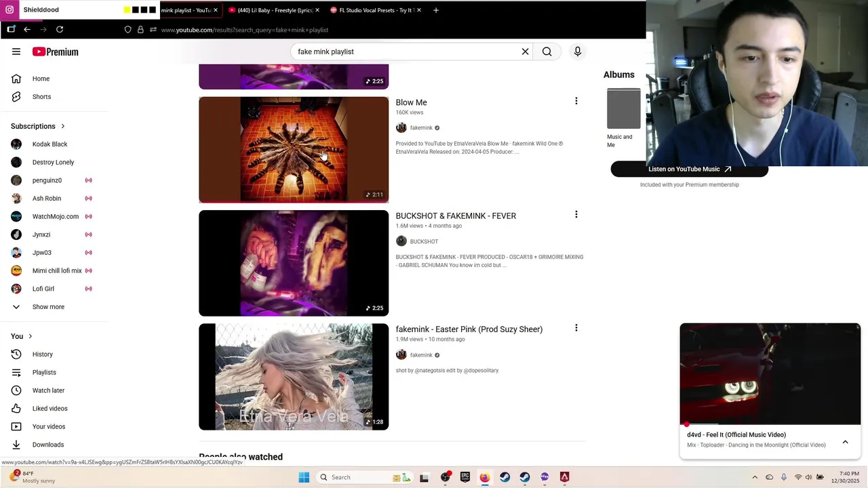Open more options for BUCKSHOT & FAKEMINK - FEVER

(576, 214)
